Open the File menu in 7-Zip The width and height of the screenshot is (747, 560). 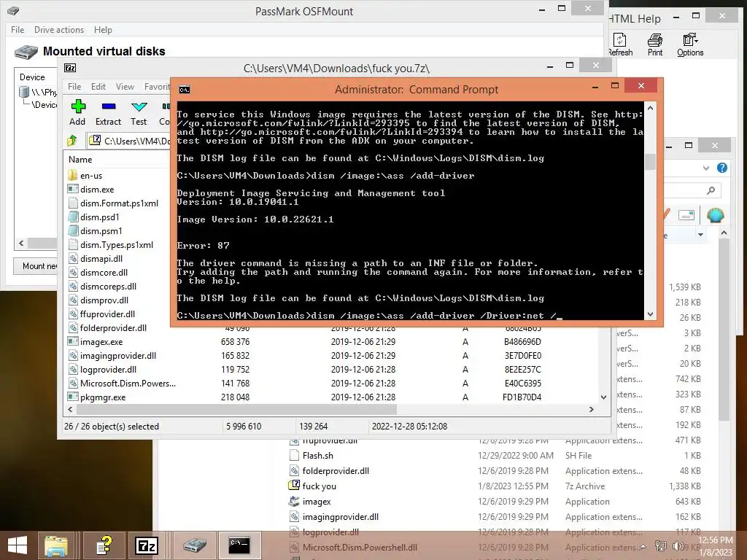[x=74, y=86]
